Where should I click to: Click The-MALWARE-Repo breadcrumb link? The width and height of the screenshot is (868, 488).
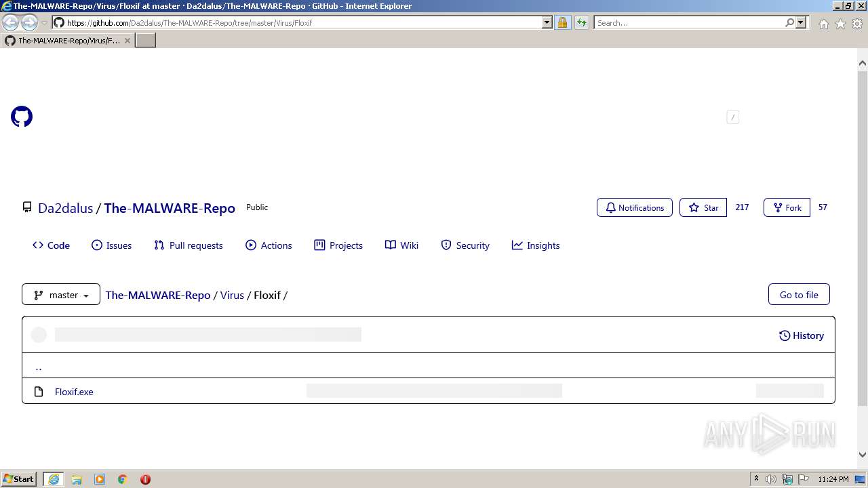[x=158, y=295]
